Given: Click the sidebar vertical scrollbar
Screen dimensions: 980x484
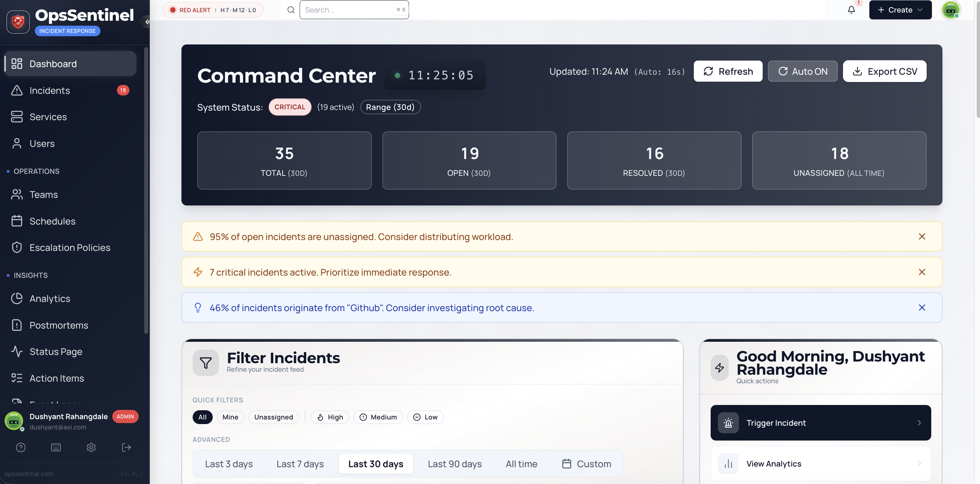Looking at the screenshot, I should click(x=146, y=190).
